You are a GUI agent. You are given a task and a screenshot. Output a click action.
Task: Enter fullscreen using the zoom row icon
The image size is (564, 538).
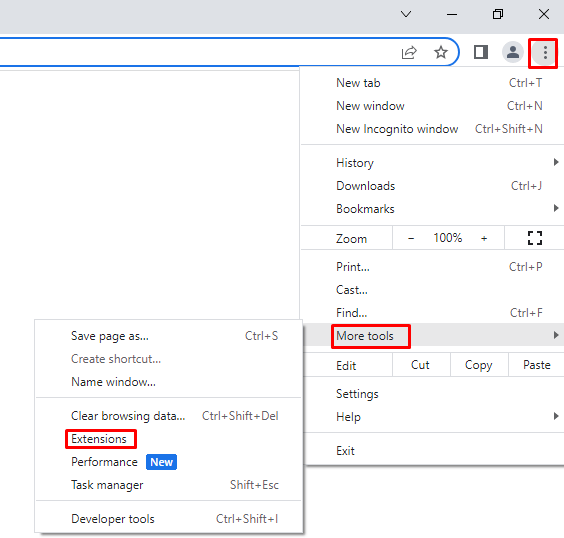click(535, 238)
